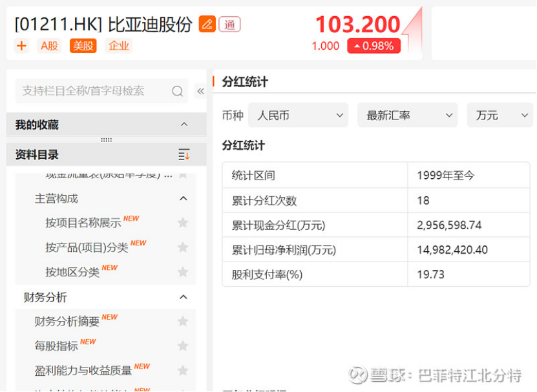Collapse the 我的收藏 section
The image size is (537, 392).
coord(184,124)
